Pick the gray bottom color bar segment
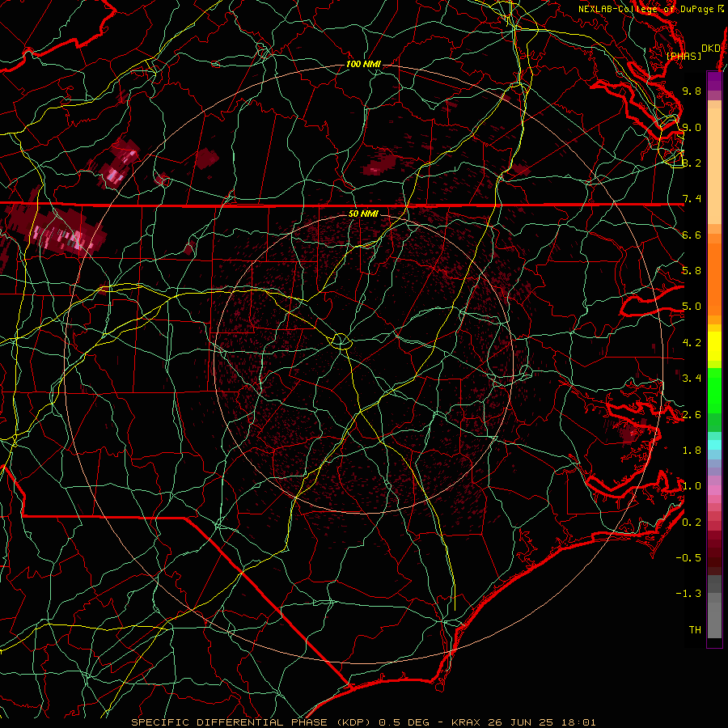728x728 pixels. click(x=714, y=620)
